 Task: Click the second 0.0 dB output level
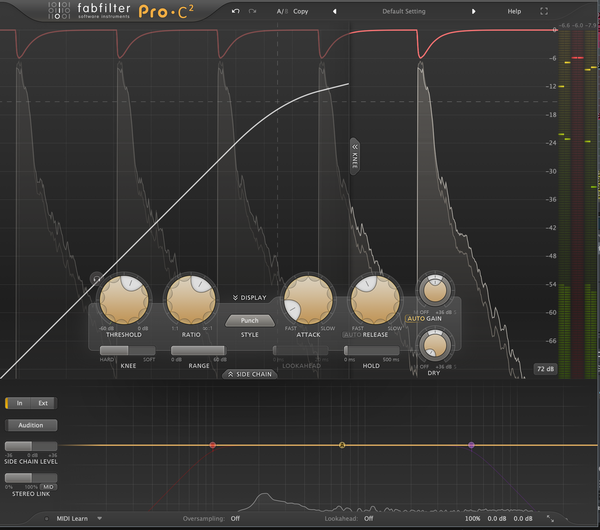tap(523, 519)
